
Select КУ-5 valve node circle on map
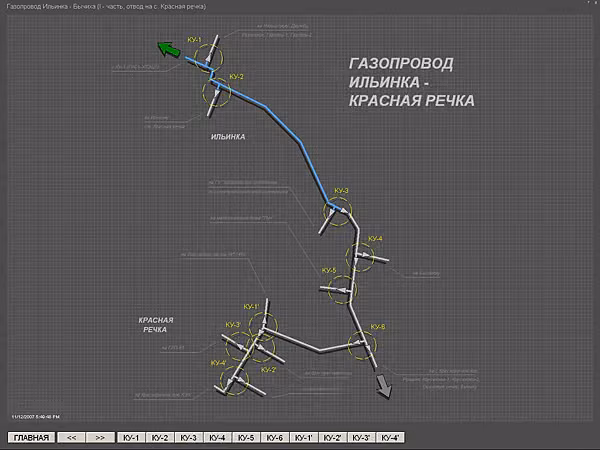342,290
